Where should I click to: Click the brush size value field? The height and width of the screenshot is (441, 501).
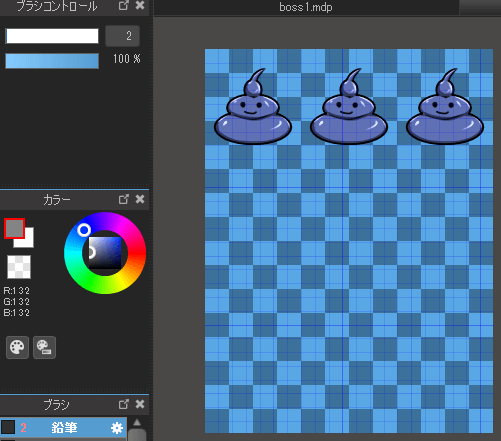point(122,36)
